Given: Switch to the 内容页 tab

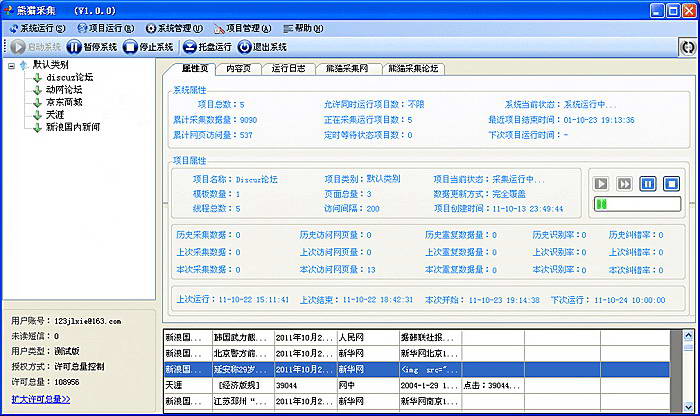Looking at the screenshot, I should 238,69.
